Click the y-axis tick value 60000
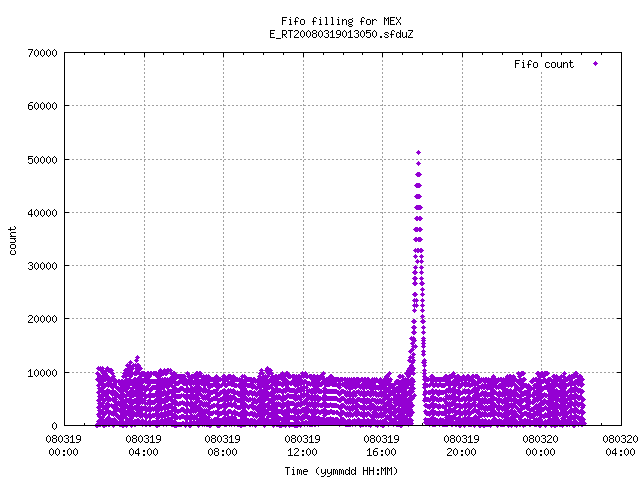The height and width of the screenshot is (480, 640). point(42,107)
